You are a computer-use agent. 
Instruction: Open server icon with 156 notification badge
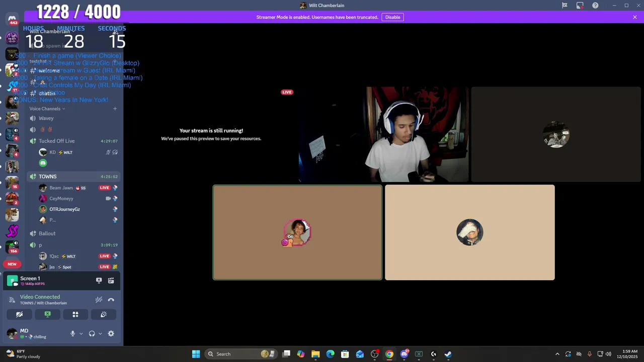click(12, 247)
